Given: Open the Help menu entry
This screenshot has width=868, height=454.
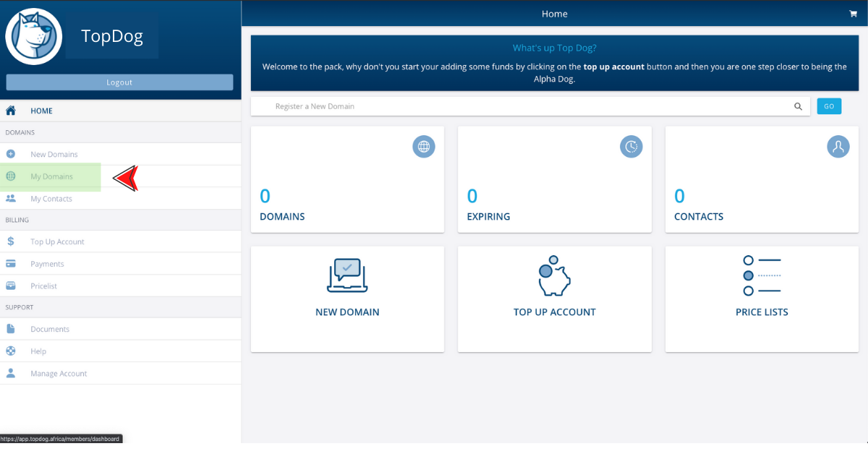Looking at the screenshot, I should (120, 351).
